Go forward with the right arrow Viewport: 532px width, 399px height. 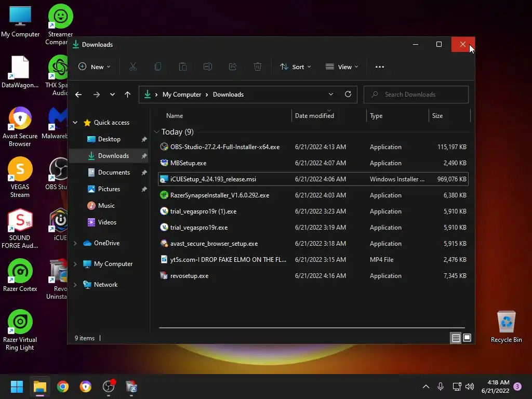97,95
